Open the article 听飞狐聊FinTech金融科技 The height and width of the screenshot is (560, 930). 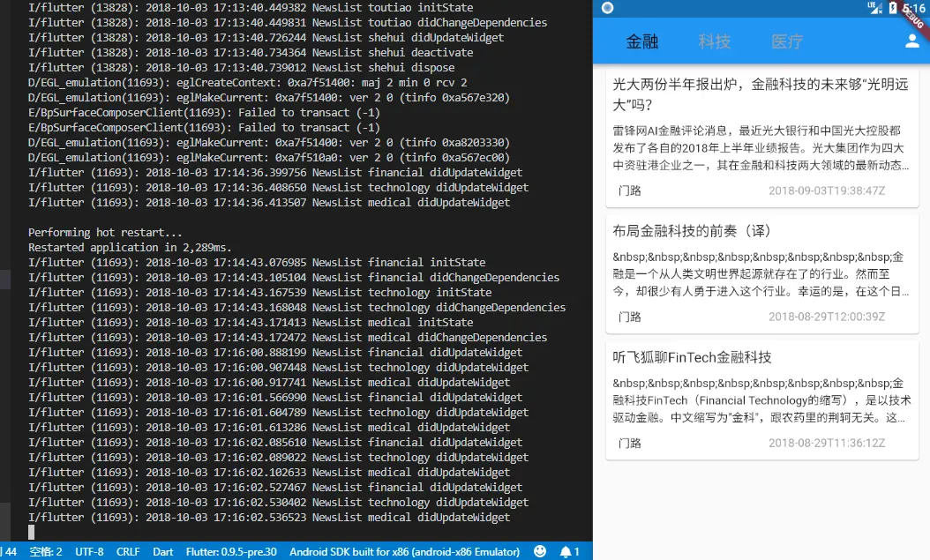761,400
